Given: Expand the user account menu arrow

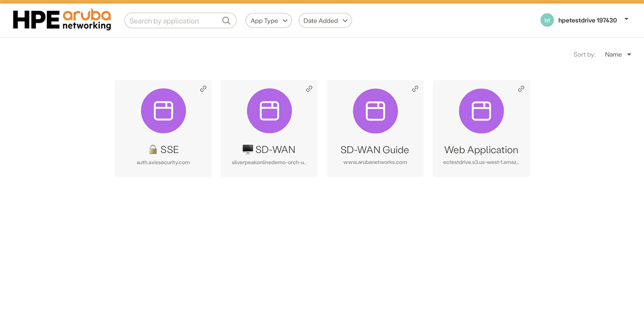Looking at the screenshot, I should coord(626,19).
